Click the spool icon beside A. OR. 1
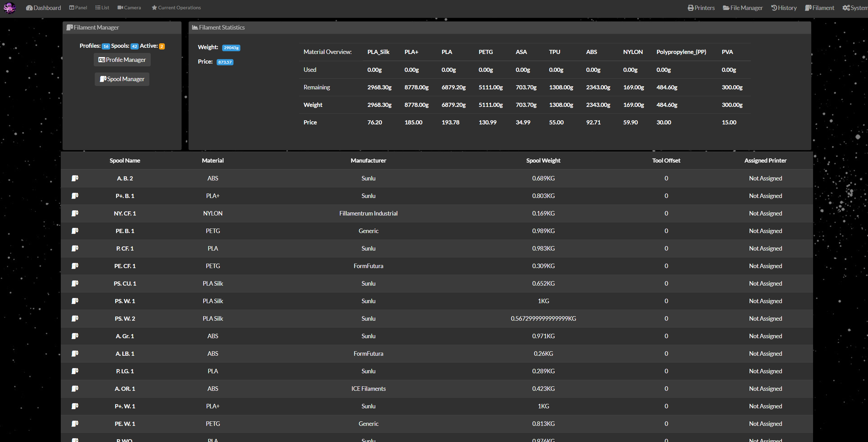868x442 pixels. pyautogui.click(x=75, y=388)
